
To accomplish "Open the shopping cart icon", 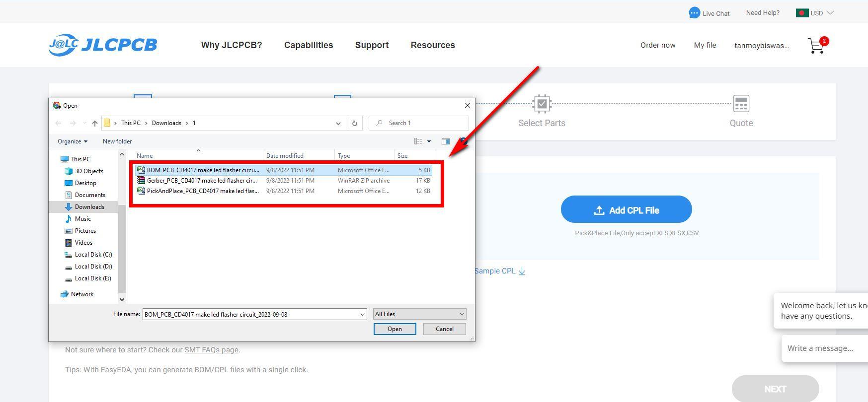I will [816, 46].
